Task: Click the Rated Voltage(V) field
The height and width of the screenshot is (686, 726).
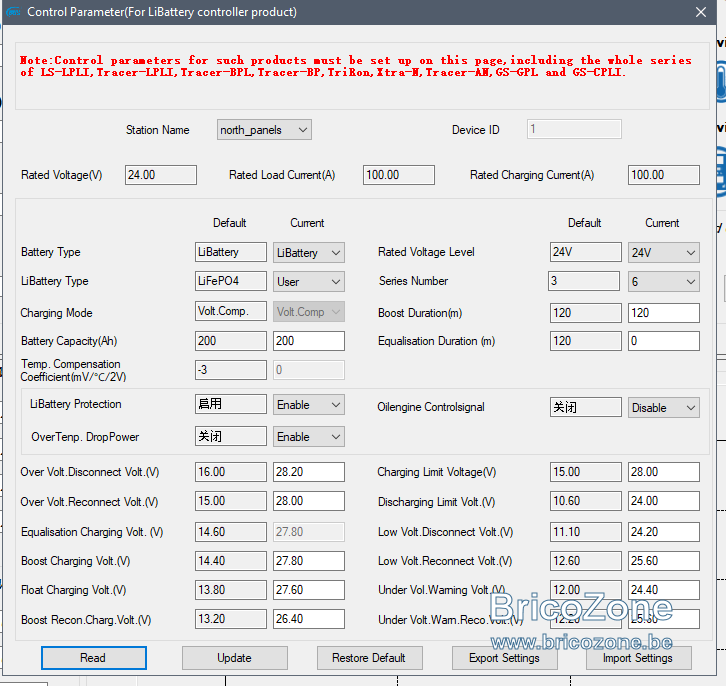Action: pyautogui.click(x=161, y=175)
